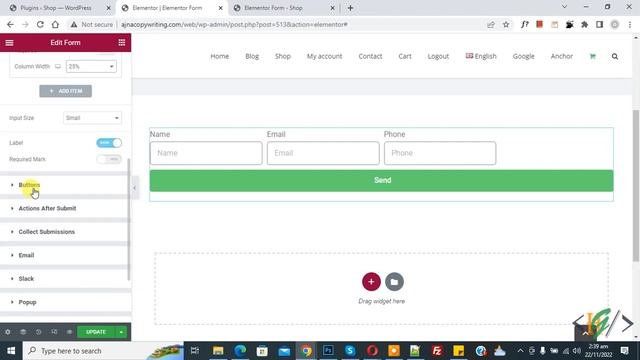The image size is (640, 360).
Task: Click the browser home icon
Action: (55, 24)
